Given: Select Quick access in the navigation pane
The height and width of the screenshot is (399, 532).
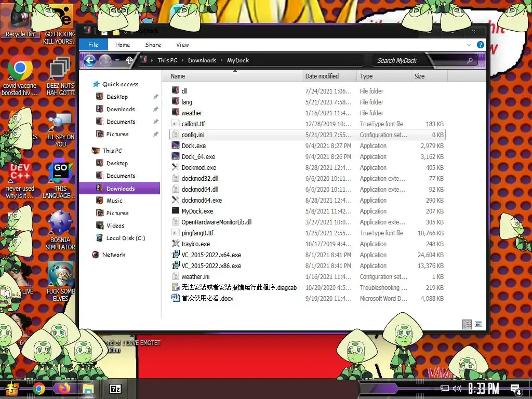Looking at the screenshot, I should pos(120,84).
